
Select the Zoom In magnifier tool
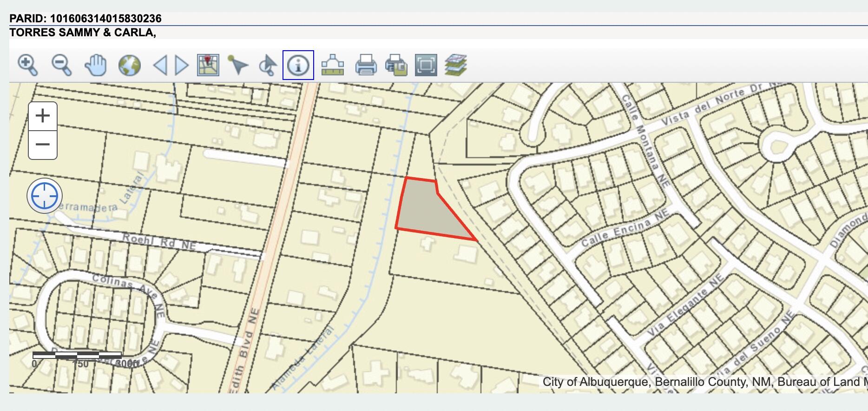27,65
